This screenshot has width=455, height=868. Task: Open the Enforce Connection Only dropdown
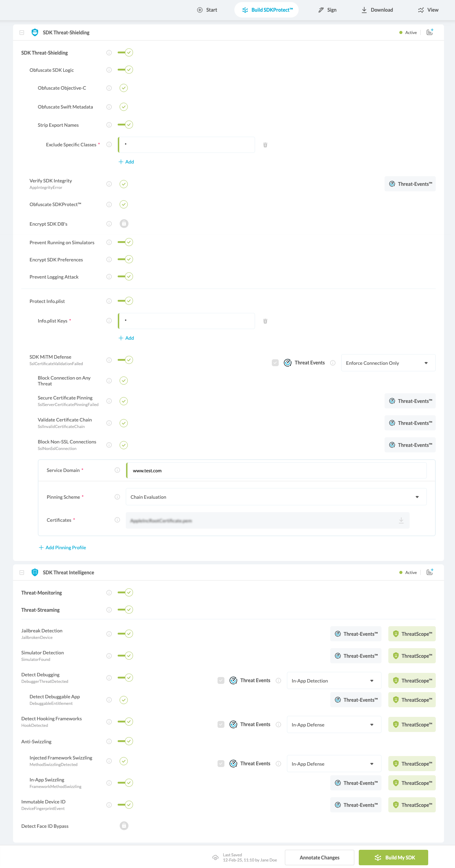pyautogui.click(x=388, y=363)
